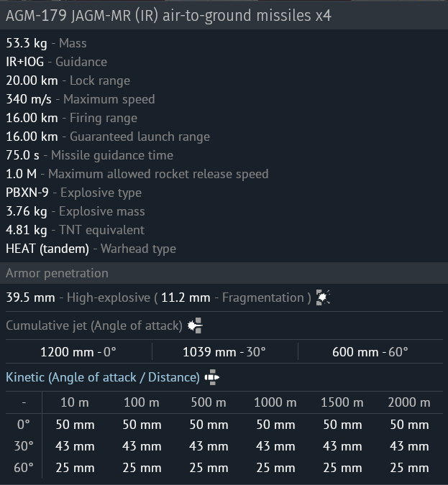448x485 pixels.
Task: Click the '20.00 km' lock range value
Action: [32, 80]
